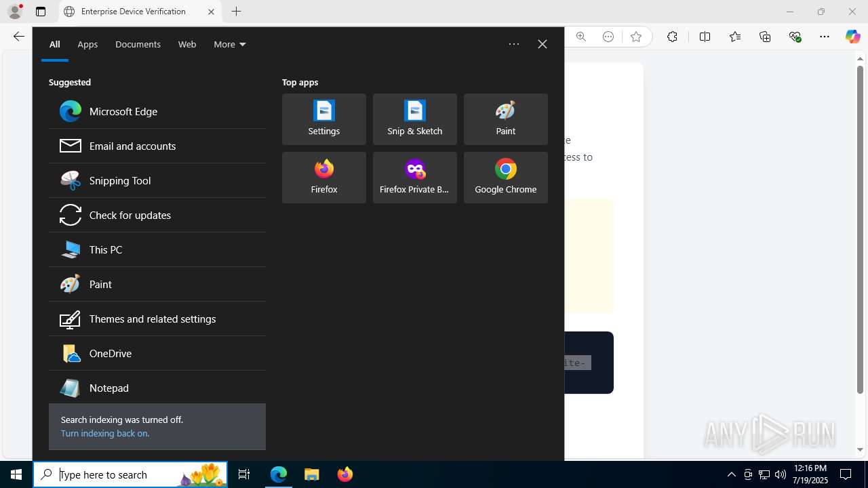Click Edge zoom icon in address bar
This screenshot has height=488, width=868.
click(x=581, y=37)
